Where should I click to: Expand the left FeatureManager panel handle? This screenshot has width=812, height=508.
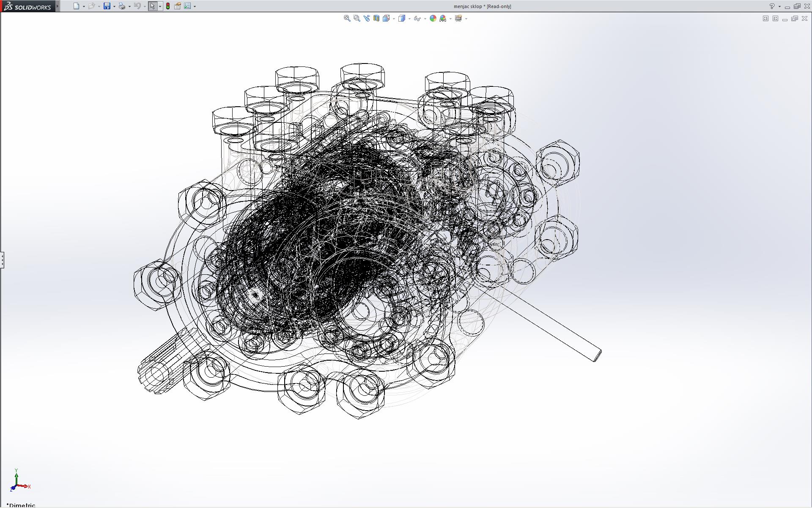[x=2, y=260]
